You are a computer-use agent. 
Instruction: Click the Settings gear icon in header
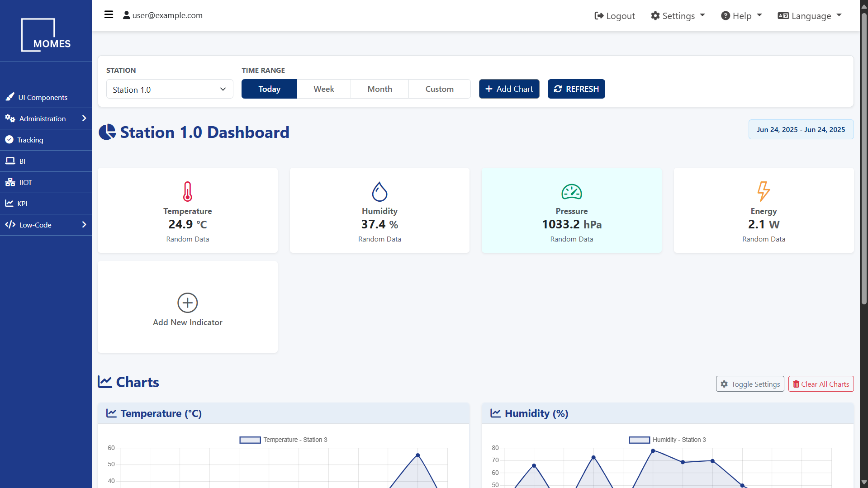click(x=655, y=16)
